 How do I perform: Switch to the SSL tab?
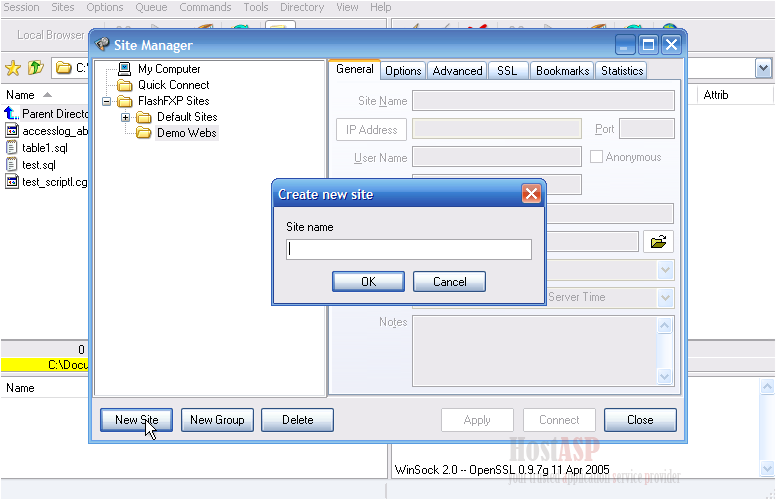point(507,71)
